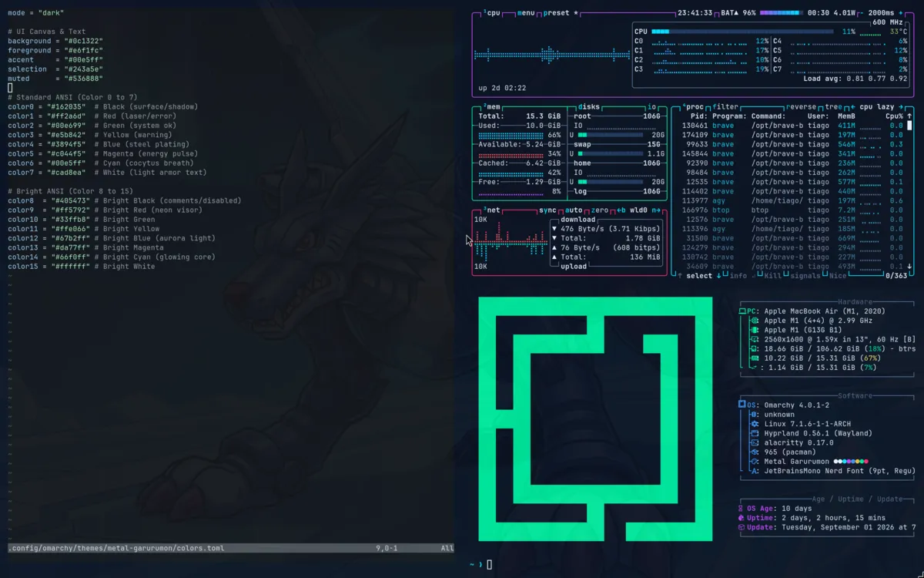Click the terminal icon beside alacritty 0.17.0
Screen dimensions: 924x578
tap(755, 442)
